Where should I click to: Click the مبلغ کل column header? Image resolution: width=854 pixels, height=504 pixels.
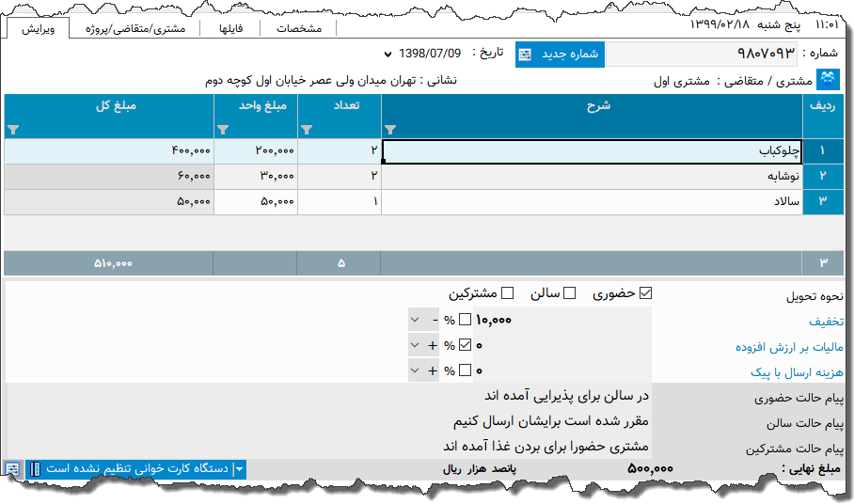tap(109, 116)
